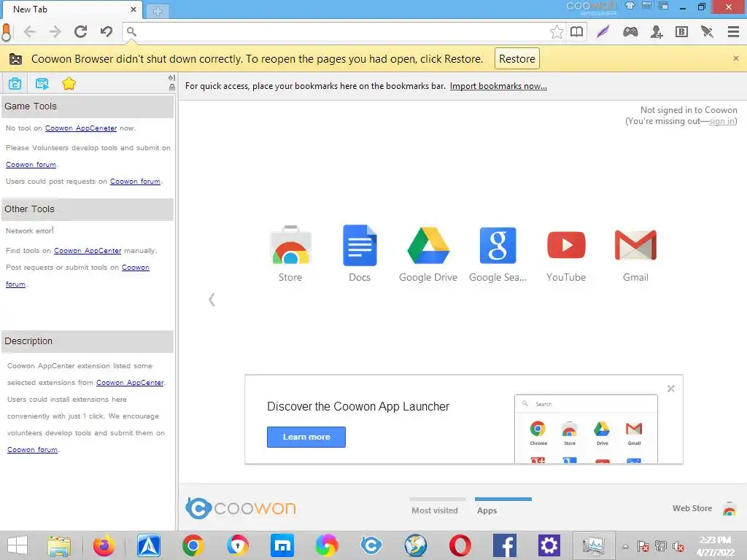
Task: Open the Windows Start menu
Action: point(18,545)
